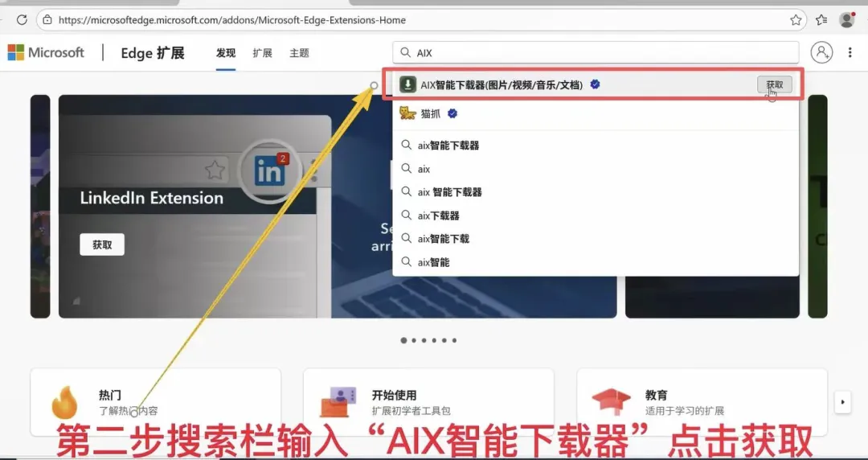Viewport: 868px width, 460px height.
Task: Open the Edge 扩展 home link
Action: click(152, 53)
